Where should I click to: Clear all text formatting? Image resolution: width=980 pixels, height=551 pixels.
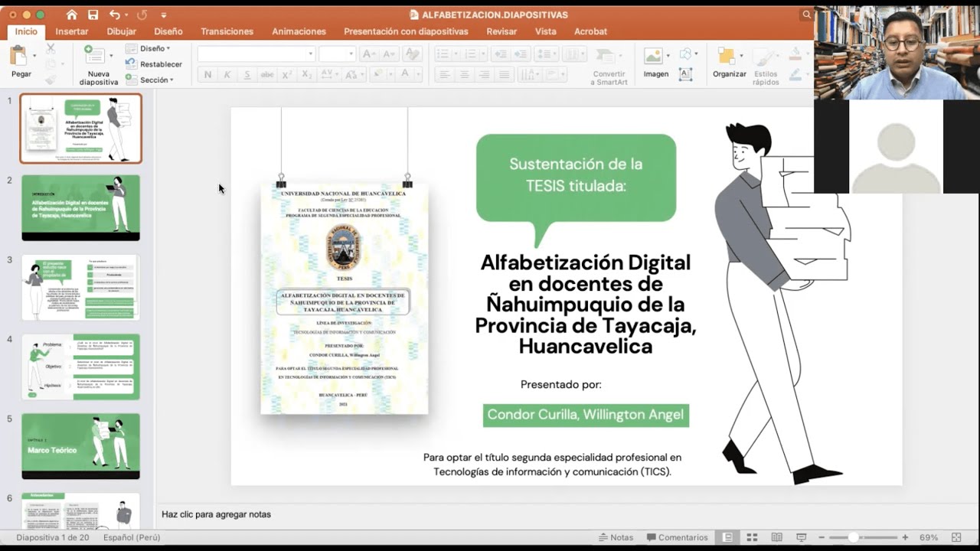tap(412, 54)
